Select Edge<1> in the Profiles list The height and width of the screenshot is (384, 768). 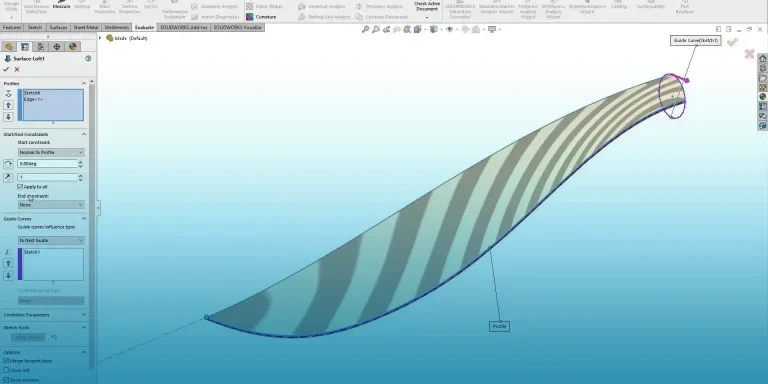click(x=33, y=99)
